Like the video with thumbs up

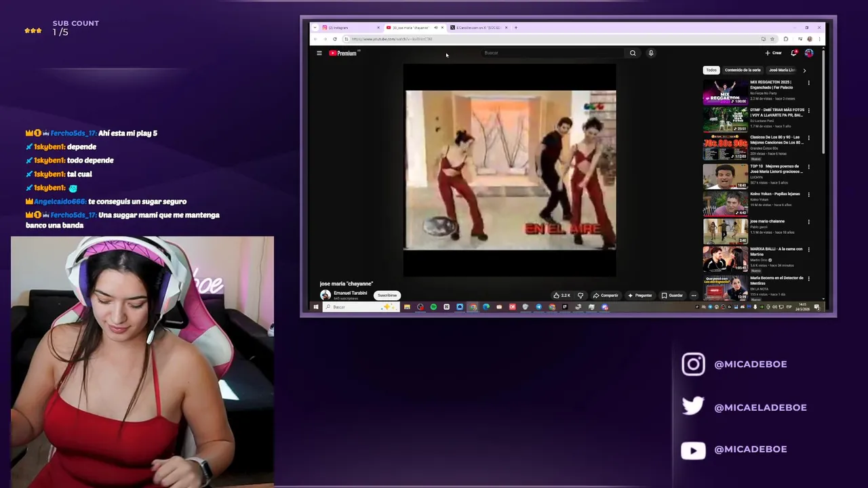tap(561, 296)
